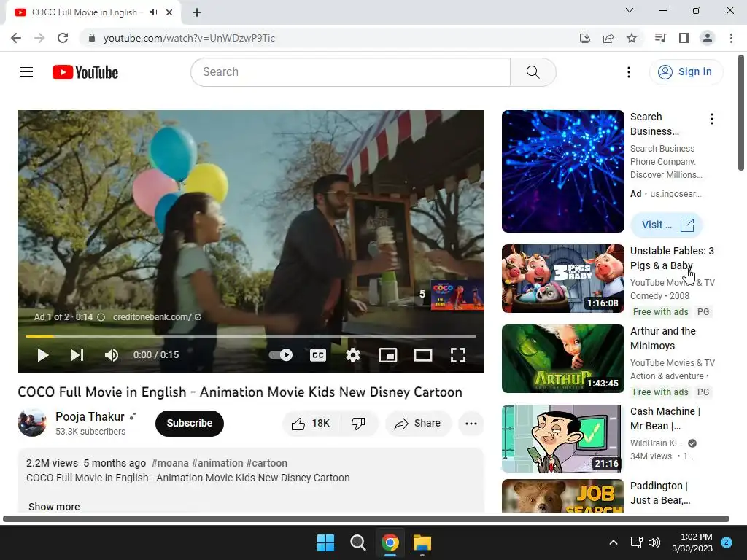Open a new browser tab
747x560 pixels.
click(x=197, y=12)
